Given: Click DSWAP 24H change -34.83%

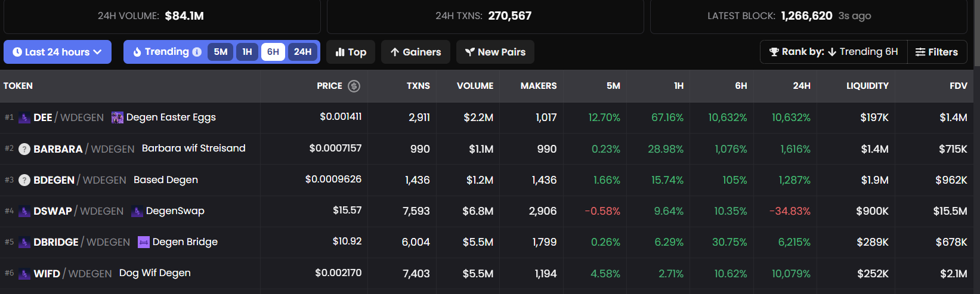Looking at the screenshot, I should coord(790,211).
